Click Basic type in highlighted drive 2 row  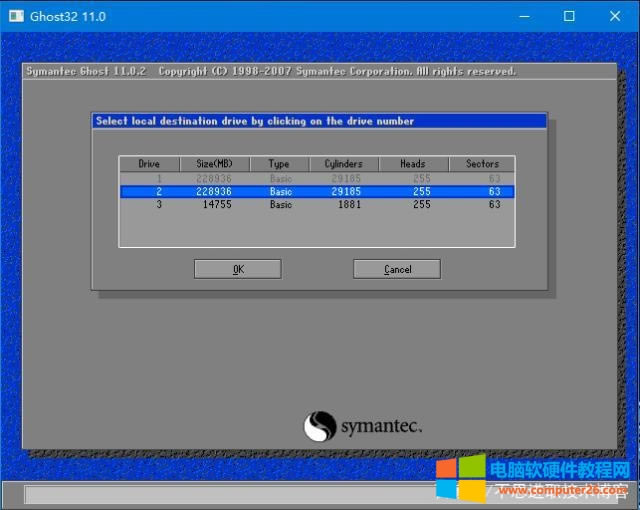[x=281, y=191]
